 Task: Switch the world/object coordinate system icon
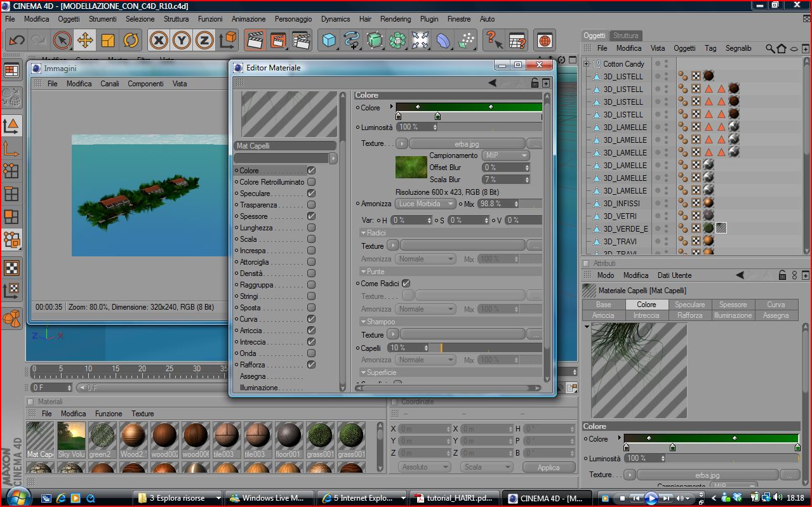click(x=227, y=41)
